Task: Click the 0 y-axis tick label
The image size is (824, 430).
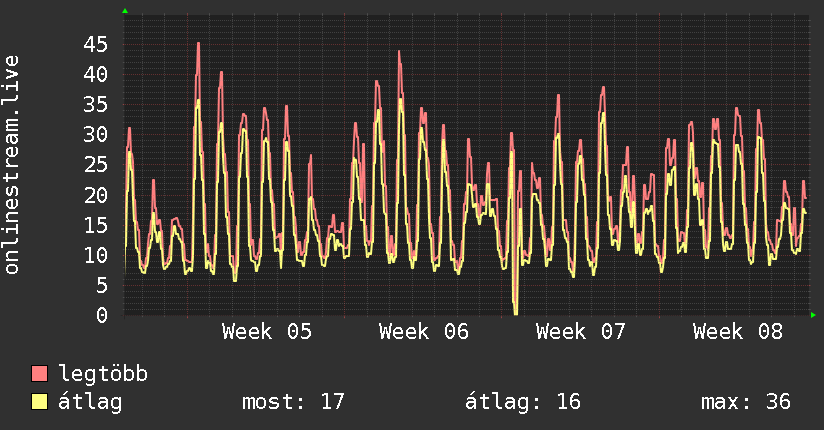Action: pos(102,315)
